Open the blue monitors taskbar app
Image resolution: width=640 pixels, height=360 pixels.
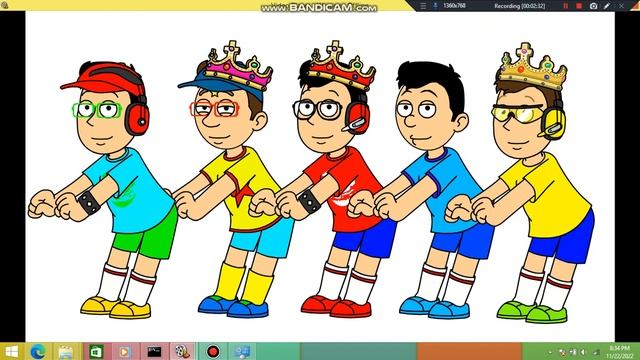(242, 351)
